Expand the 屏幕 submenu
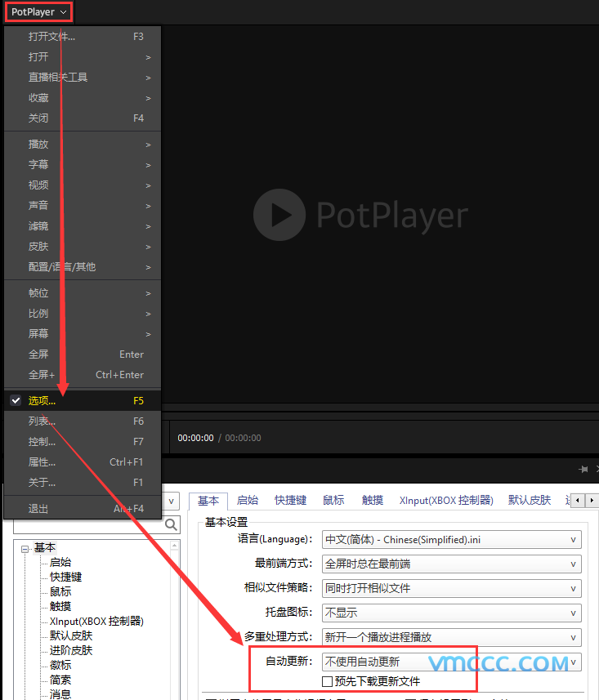This screenshot has height=700, width=599. [83, 334]
